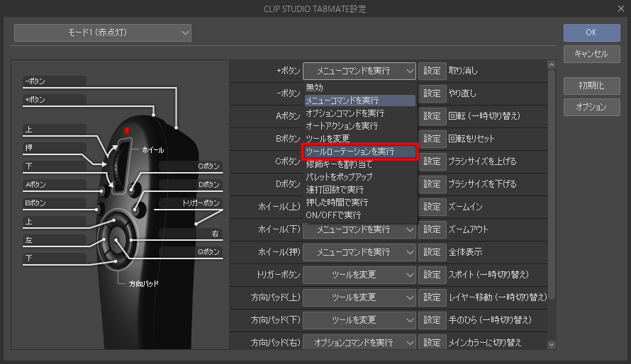Select ツールローテーションを実行 list entry

click(x=360, y=152)
